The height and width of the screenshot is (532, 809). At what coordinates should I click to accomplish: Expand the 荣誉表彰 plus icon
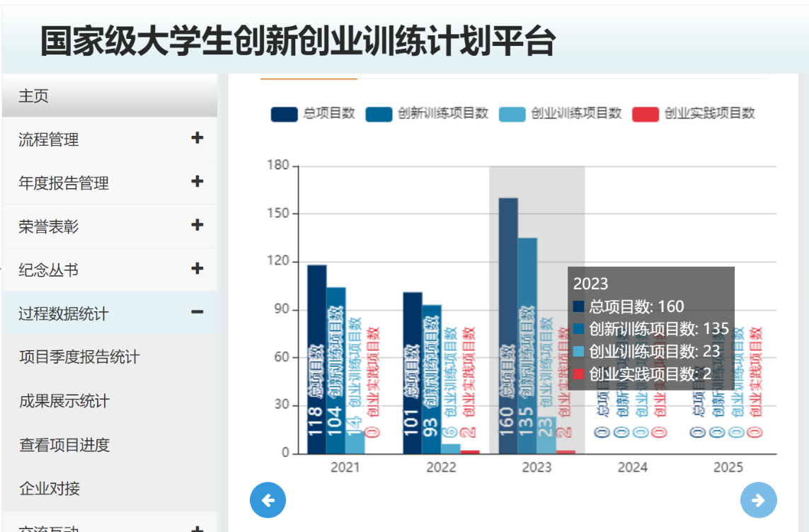[x=197, y=226]
